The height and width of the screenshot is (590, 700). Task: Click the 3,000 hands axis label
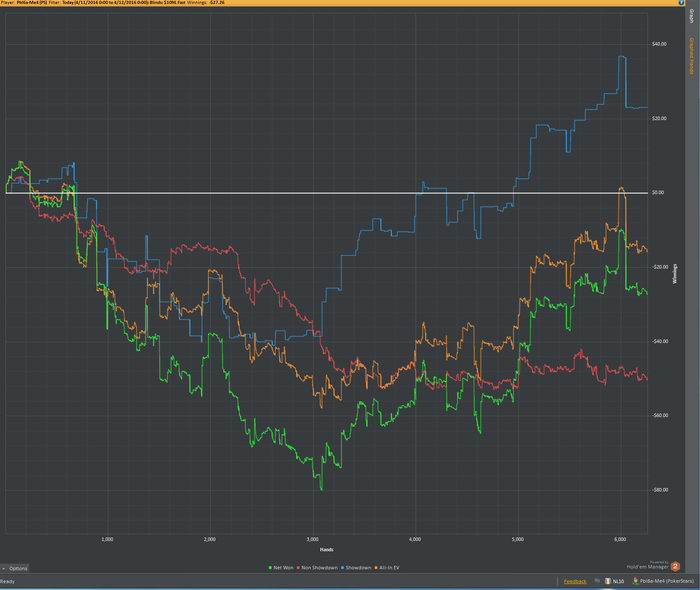[312, 539]
